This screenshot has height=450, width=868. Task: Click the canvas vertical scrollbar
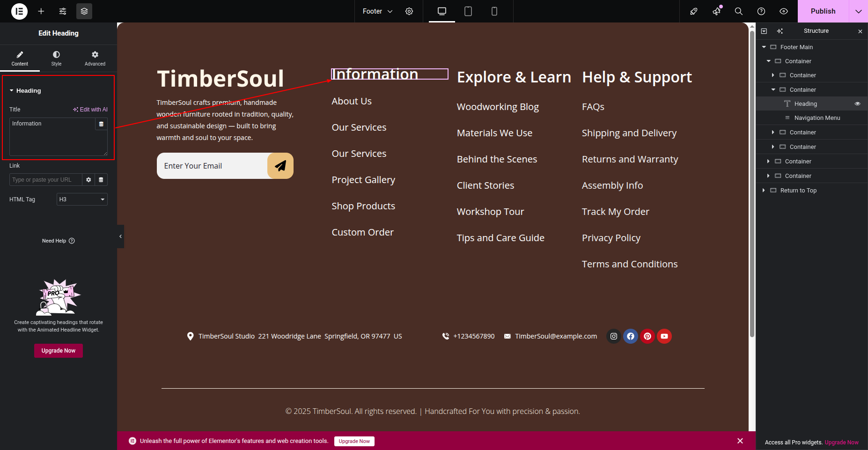(x=752, y=187)
